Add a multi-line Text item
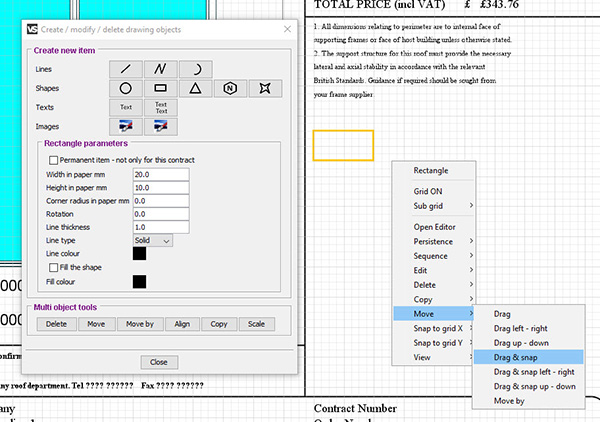Image resolution: width=600 pixels, height=422 pixels. pyautogui.click(x=160, y=108)
